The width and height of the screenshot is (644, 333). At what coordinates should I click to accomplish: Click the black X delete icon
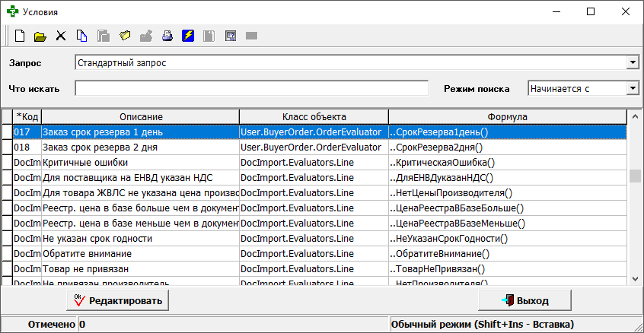62,36
